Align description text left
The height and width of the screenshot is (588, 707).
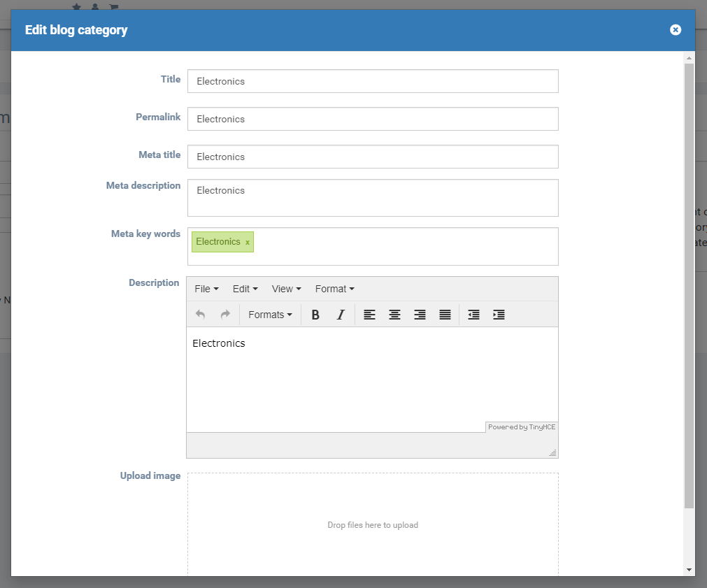[x=369, y=315]
